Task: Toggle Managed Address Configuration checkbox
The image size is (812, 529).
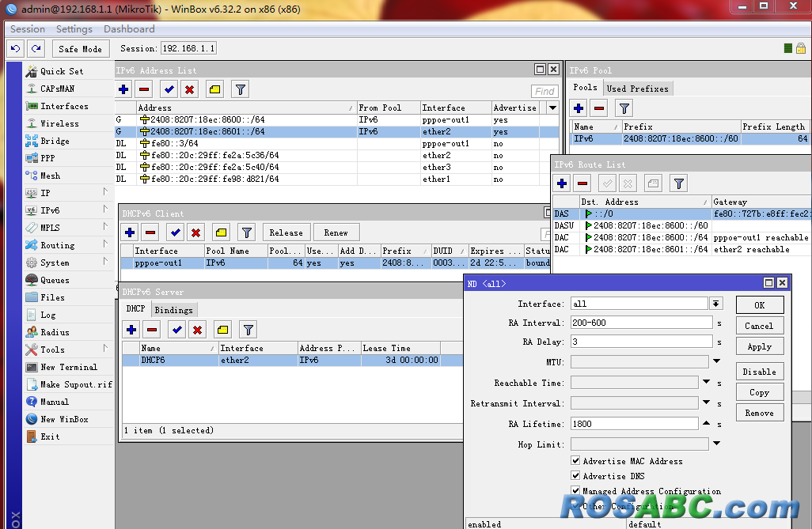Action: pyautogui.click(x=575, y=490)
